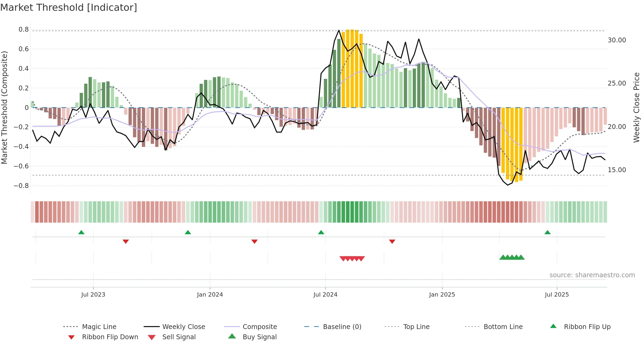Screen dimensions: 644x362
Task: Click the Jan 2025 axis label
Action: click(x=442, y=295)
